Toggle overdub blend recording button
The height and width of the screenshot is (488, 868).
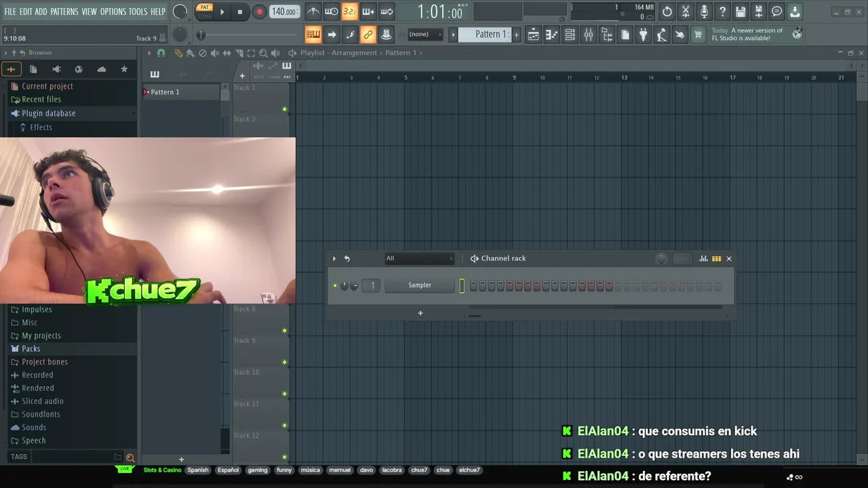click(368, 12)
